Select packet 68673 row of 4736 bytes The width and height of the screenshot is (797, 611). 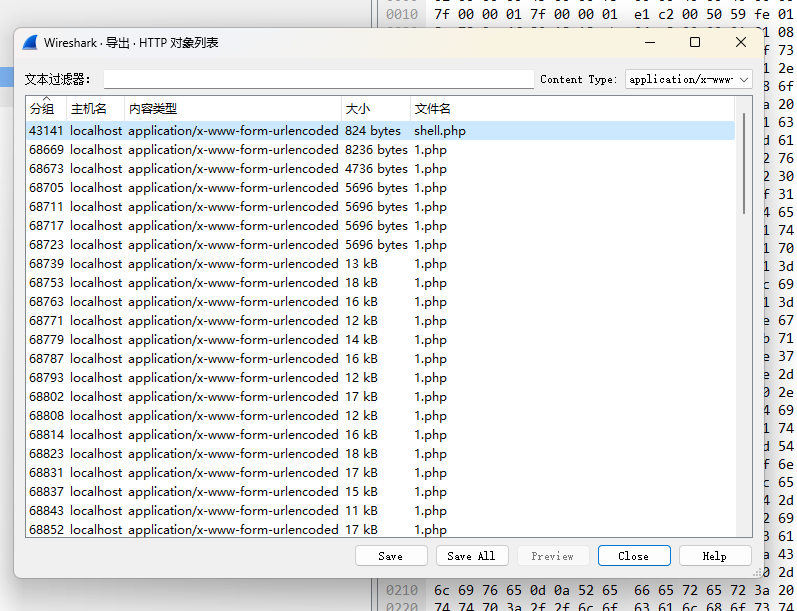tap(380, 169)
